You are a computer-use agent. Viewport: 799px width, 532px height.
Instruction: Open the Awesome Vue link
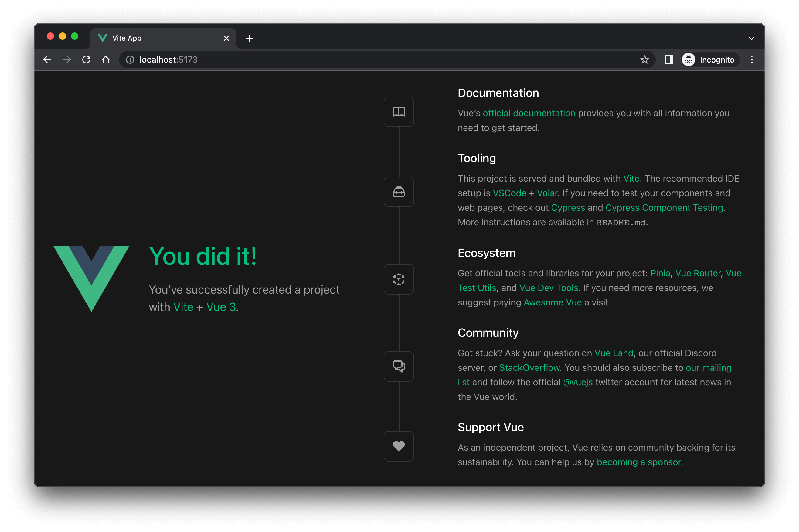click(x=552, y=302)
